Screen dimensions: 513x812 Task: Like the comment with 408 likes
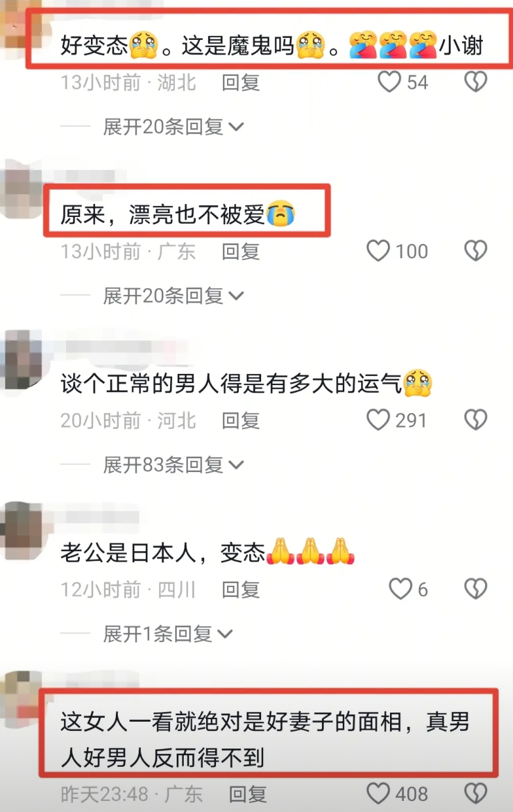[x=378, y=794]
